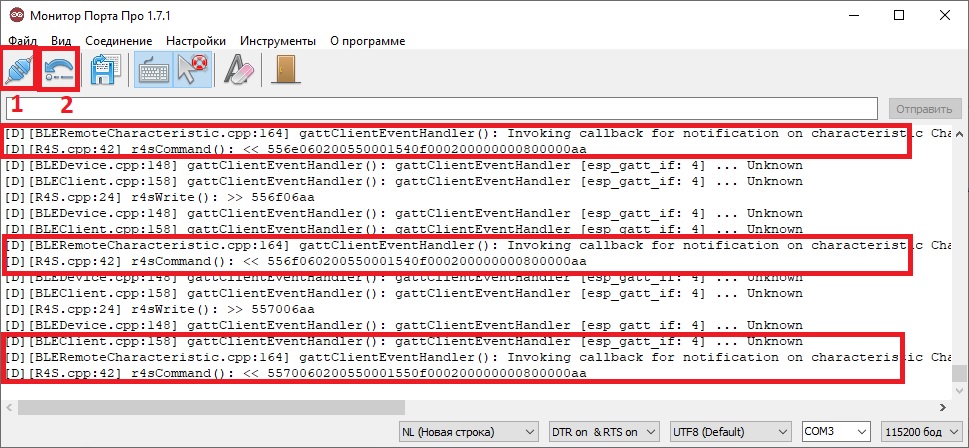
Task: Click log line with '5570060200550001550f'
Action: [295, 373]
